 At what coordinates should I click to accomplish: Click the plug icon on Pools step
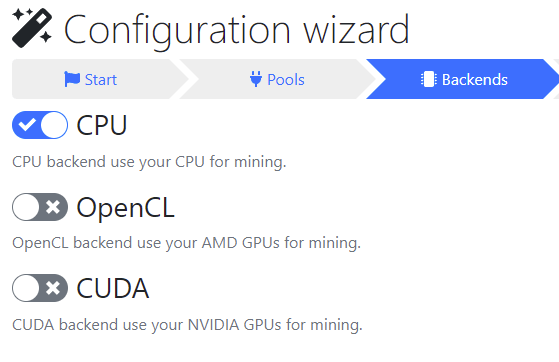[256, 79]
